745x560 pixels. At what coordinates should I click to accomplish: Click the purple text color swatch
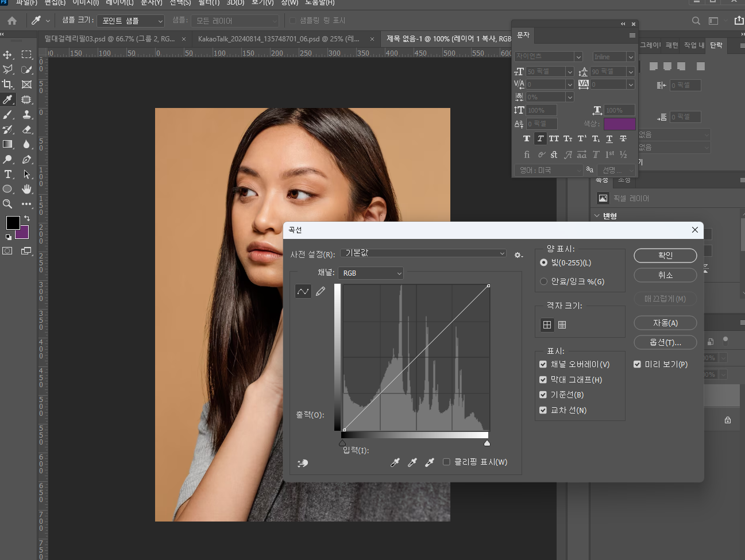[619, 123]
